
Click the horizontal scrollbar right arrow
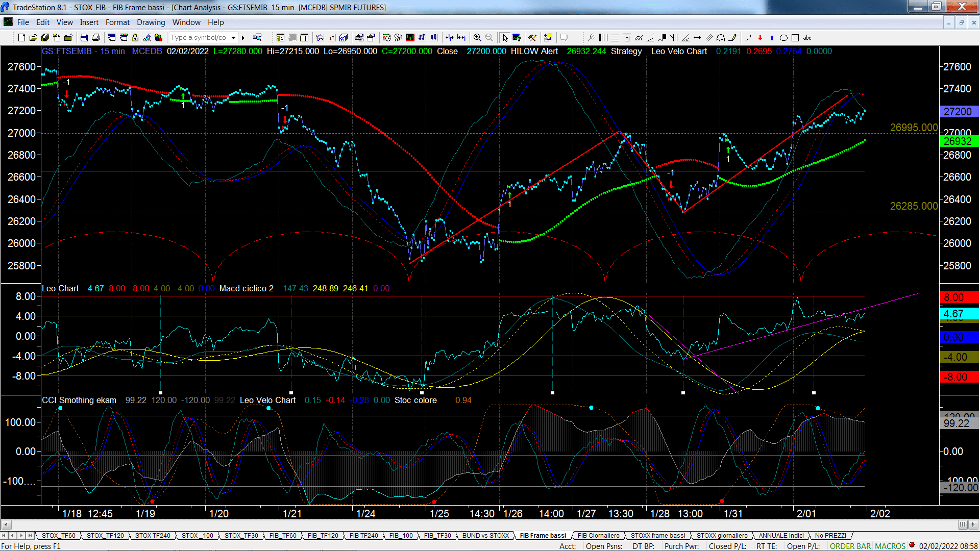(974, 524)
